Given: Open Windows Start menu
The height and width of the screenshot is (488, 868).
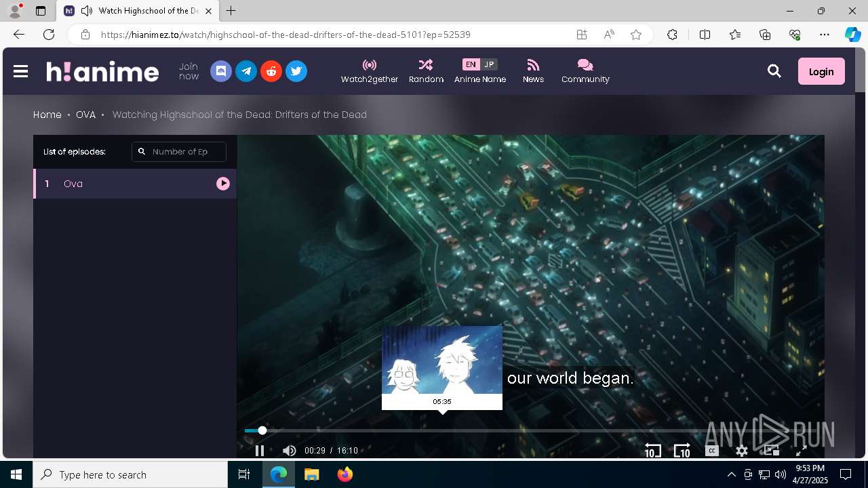Looking at the screenshot, I should tap(16, 474).
